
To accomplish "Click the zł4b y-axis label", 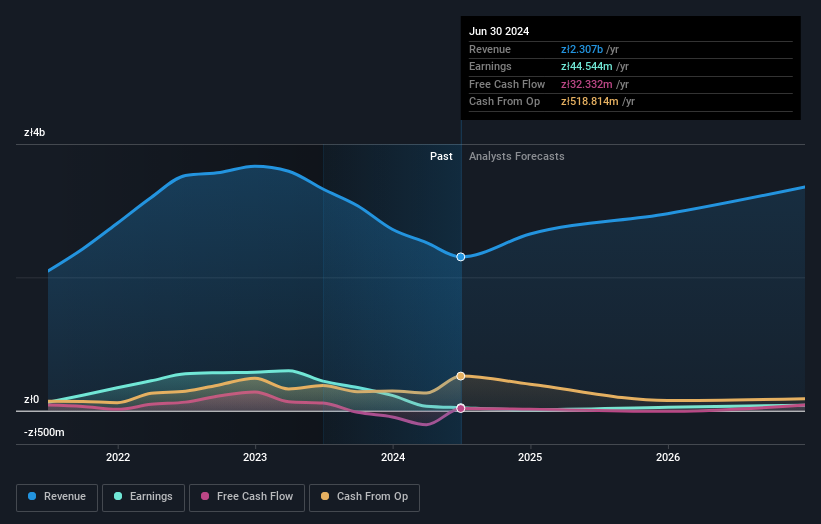I will coord(35,132).
